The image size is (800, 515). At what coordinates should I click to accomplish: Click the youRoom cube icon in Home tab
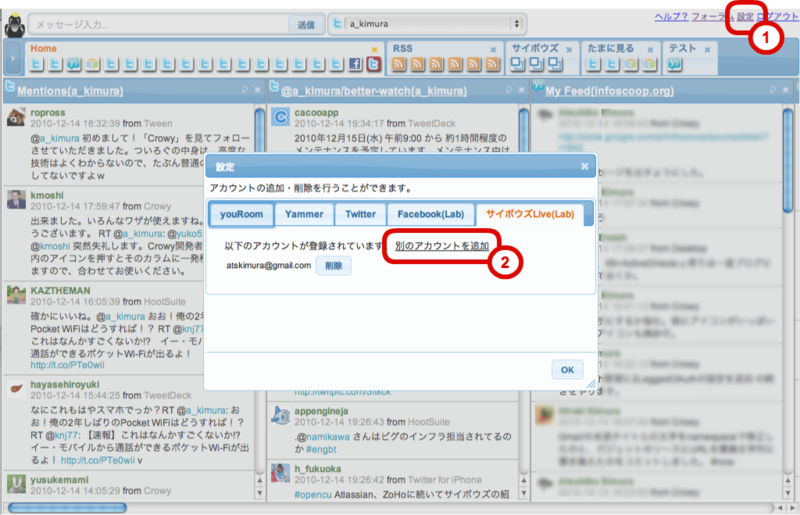92,64
